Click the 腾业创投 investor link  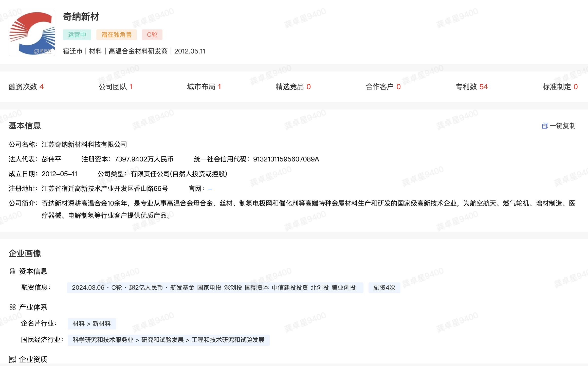coord(344,288)
